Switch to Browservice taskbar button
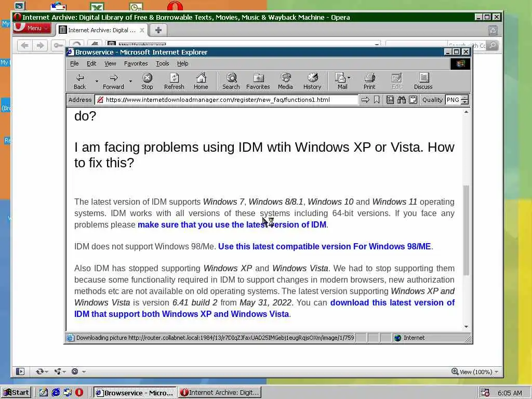 135,393
